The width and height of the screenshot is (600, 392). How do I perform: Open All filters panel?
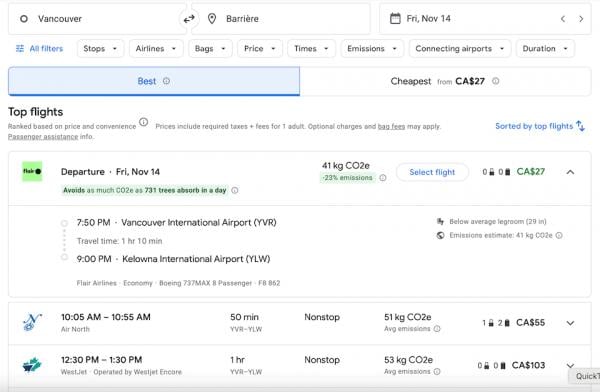[x=39, y=49]
